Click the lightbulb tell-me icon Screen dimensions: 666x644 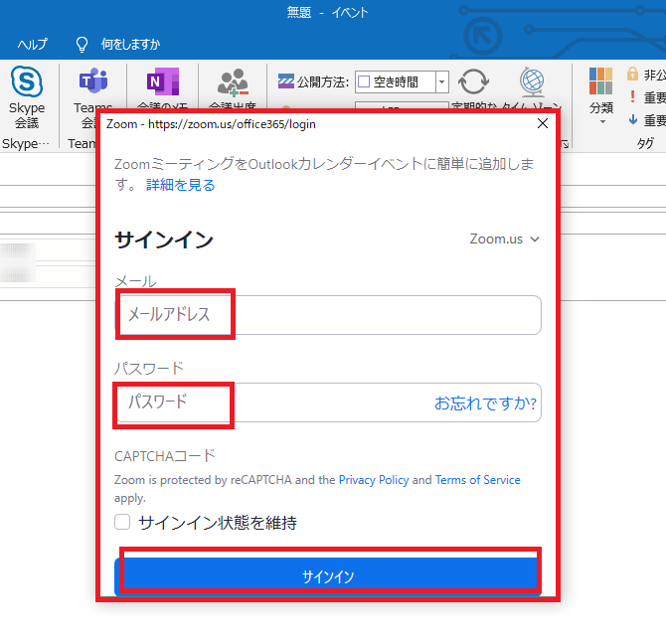click(x=82, y=44)
